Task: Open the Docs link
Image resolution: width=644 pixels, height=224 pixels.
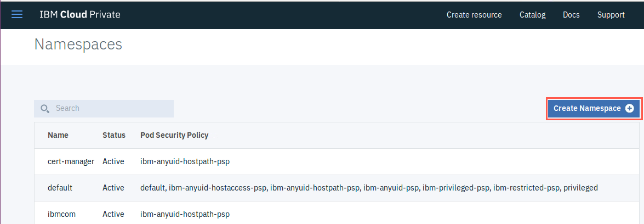Action: click(x=571, y=15)
